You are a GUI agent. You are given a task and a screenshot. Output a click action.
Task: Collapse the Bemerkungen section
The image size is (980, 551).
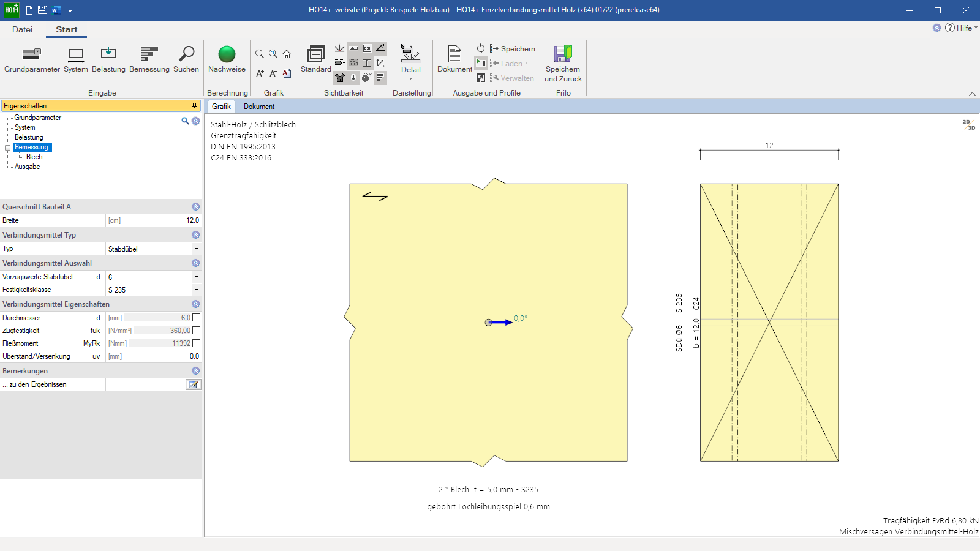196,371
